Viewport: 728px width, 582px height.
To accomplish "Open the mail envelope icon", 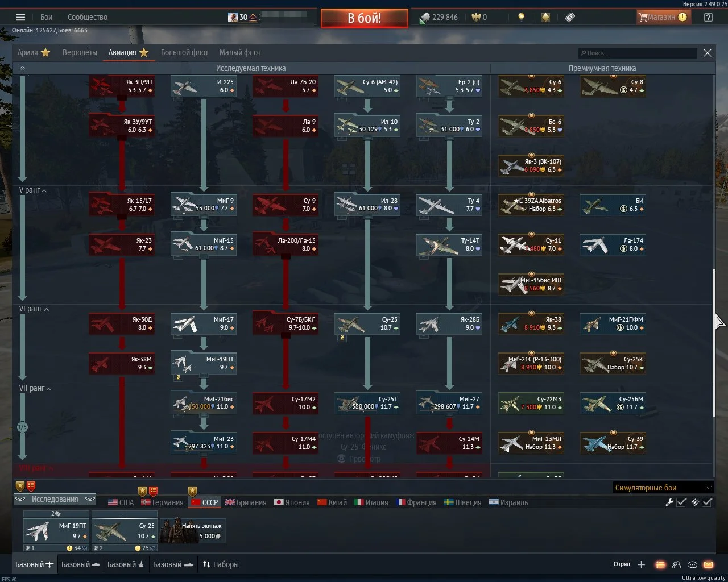I will (x=708, y=564).
